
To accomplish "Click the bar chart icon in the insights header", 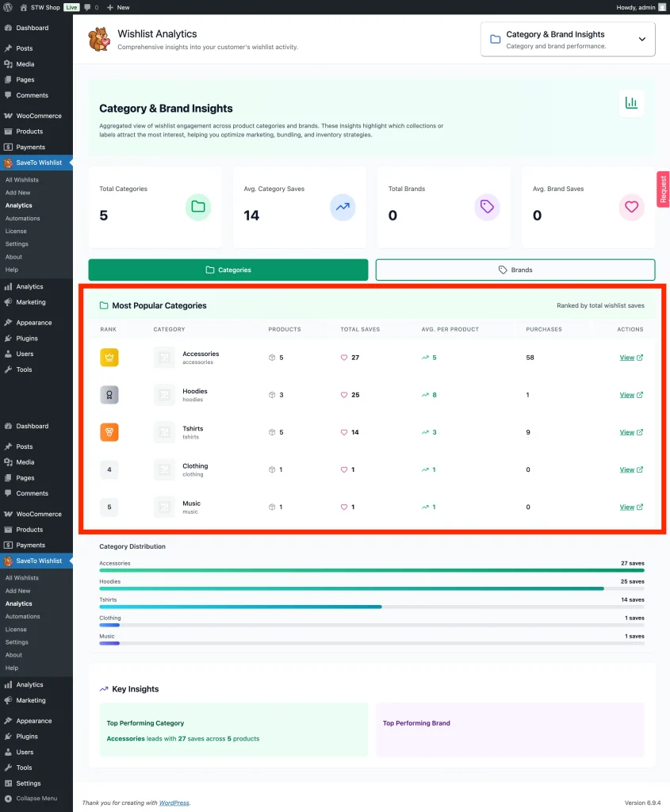I will click(631, 103).
